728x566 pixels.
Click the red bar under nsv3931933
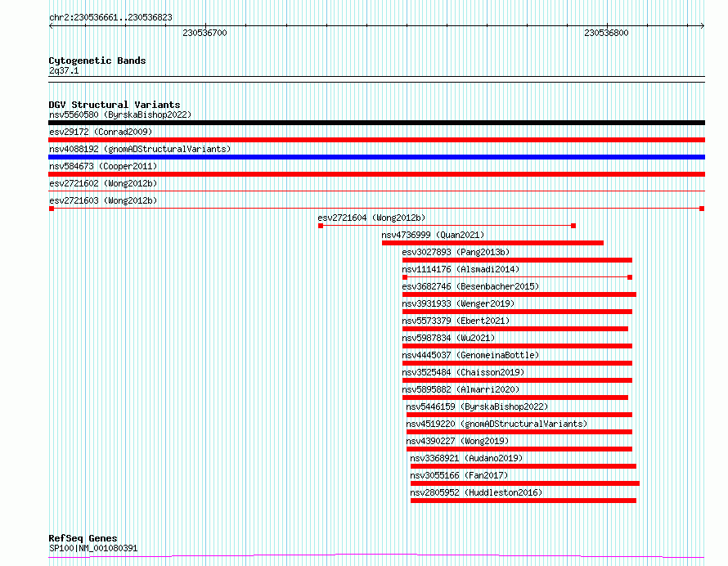[517, 312]
